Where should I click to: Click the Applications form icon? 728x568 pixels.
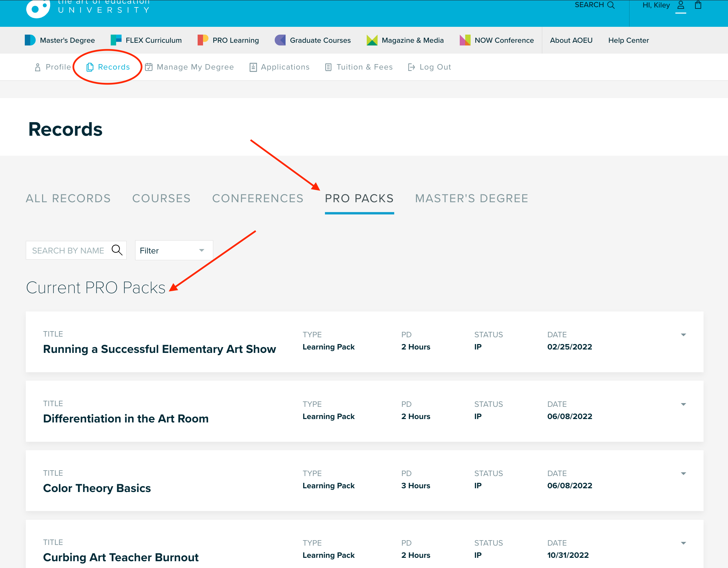[x=253, y=67]
